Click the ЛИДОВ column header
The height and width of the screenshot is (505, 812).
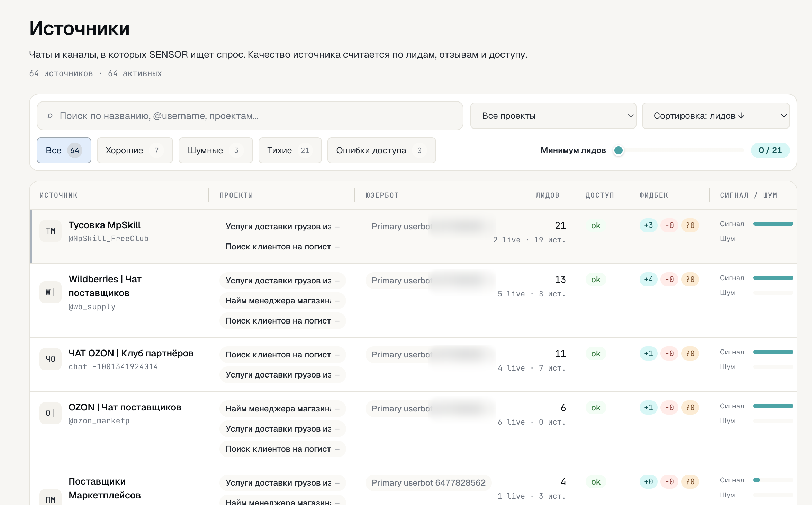(547, 195)
